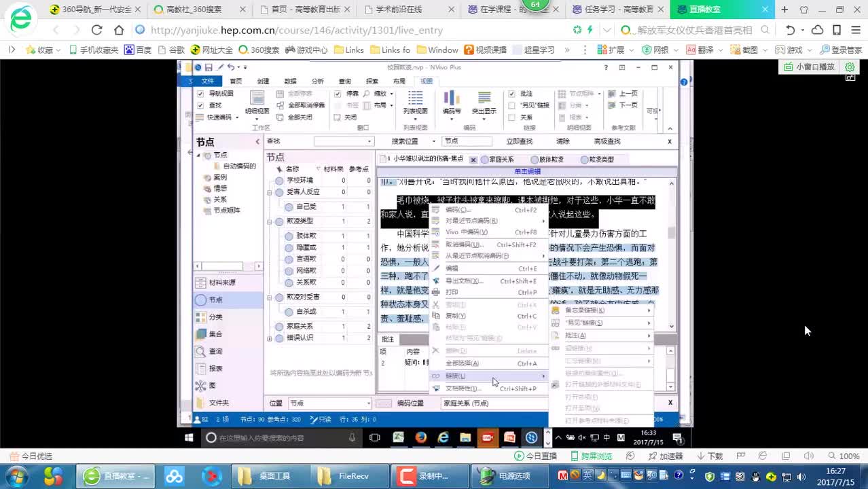Click 全部取消停靠 (Undock All) in ribbon
This screenshot has height=489, width=868.
[302, 105]
